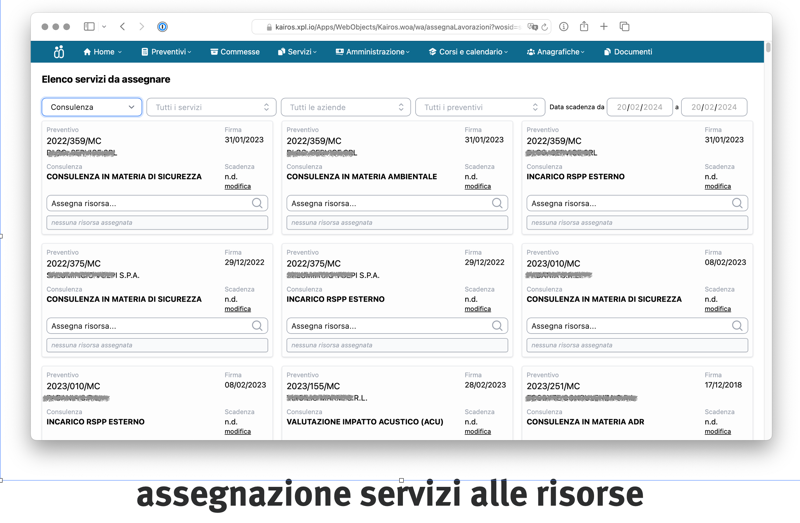The height and width of the screenshot is (523, 800).
Task: Click search icon in 2022/375/MC INCARICO RSPP card
Action: click(x=497, y=326)
